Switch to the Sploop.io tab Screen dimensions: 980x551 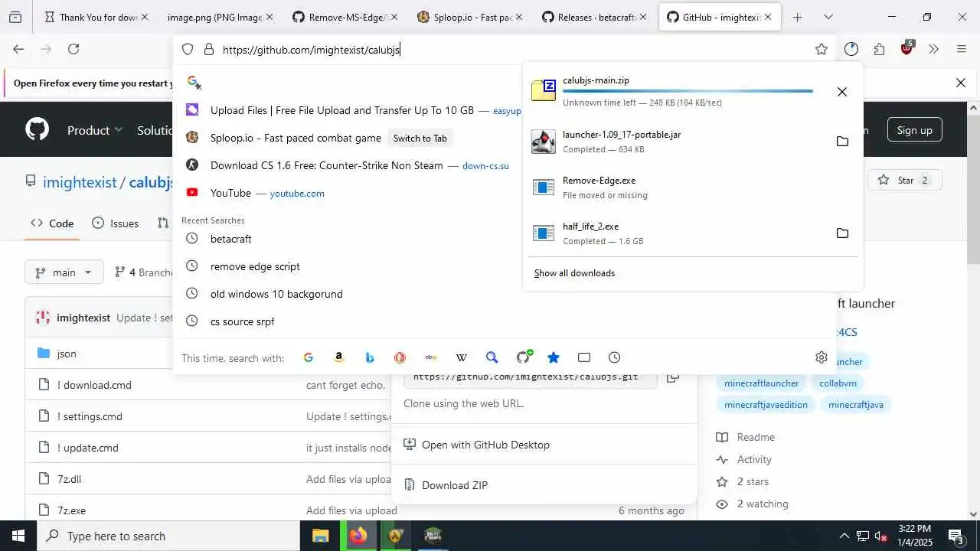pos(471,17)
